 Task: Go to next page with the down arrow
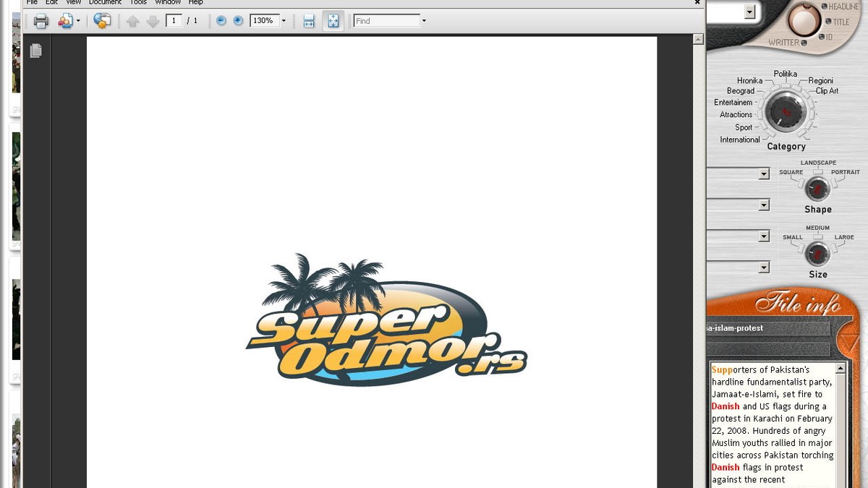pyautogui.click(x=153, y=21)
